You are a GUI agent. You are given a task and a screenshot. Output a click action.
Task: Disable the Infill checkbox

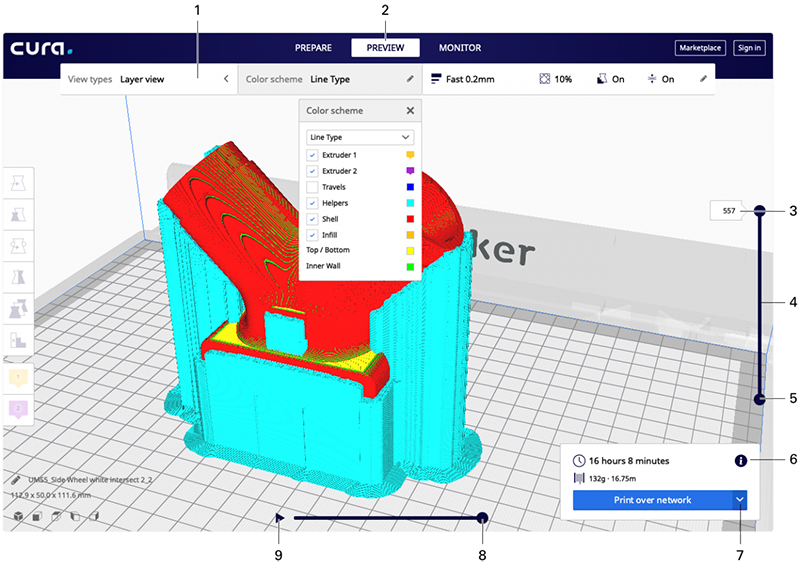tap(313, 234)
